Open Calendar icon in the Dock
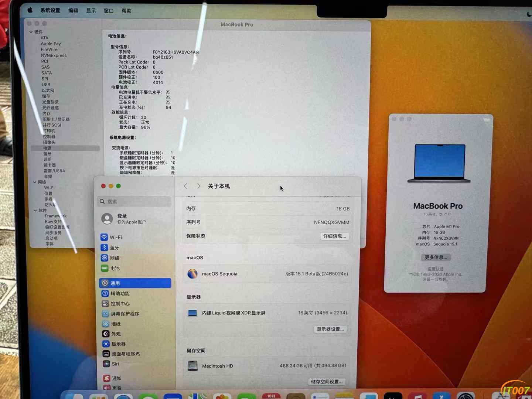The image size is (532, 399). click(272, 396)
